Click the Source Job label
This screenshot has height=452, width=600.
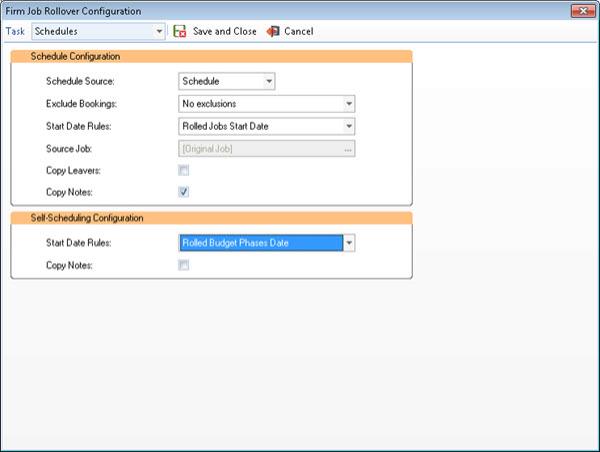[69, 149]
